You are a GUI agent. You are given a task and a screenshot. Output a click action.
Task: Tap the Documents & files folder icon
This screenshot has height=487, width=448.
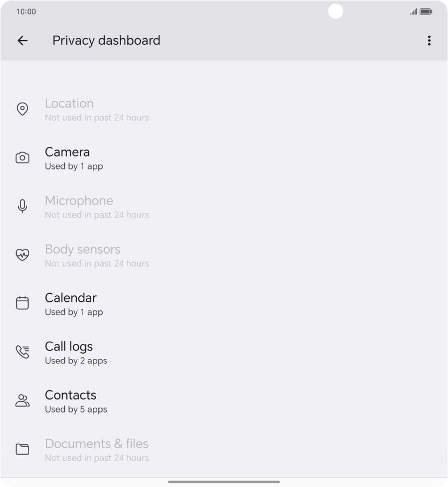(x=22, y=449)
